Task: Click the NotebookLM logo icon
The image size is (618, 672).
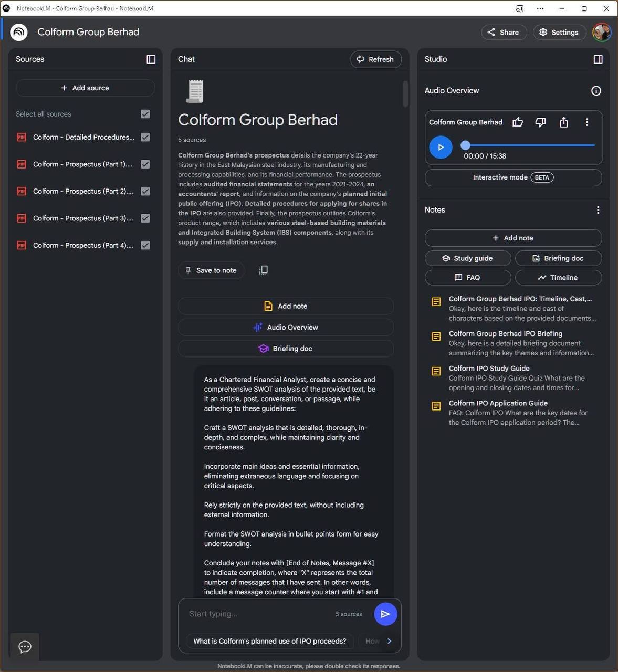Action: 19,32
